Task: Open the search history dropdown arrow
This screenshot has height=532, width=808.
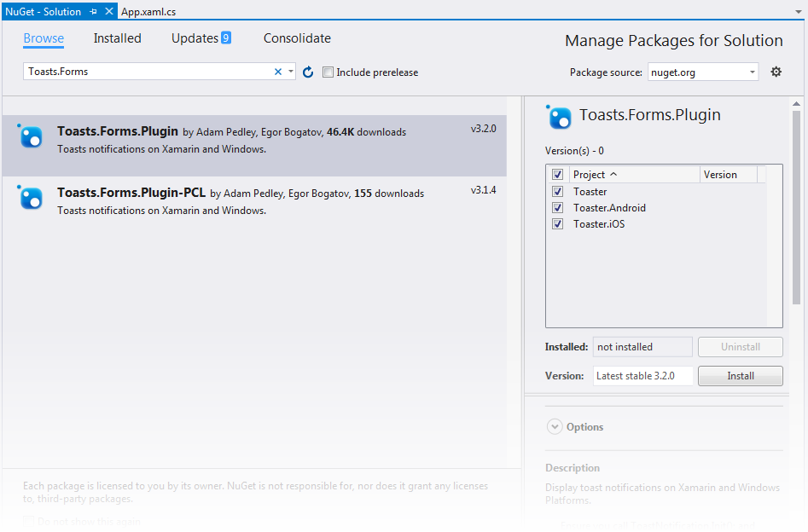Action: (291, 72)
